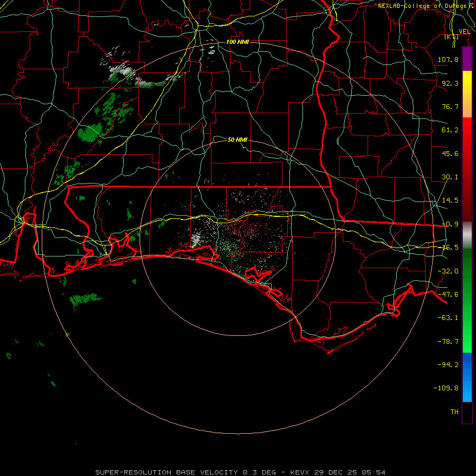This screenshot has height=476, width=476.
Task: Click the -109.8 velocity scale label
Action: point(446,388)
